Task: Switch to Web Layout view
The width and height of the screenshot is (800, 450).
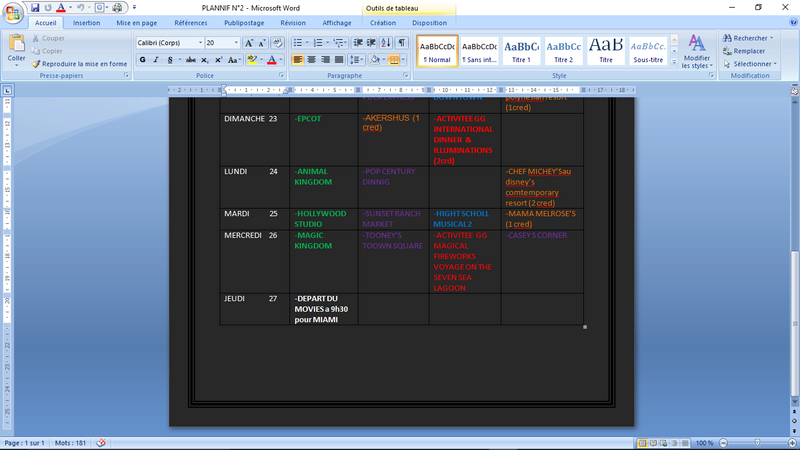Action: click(664, 443)
